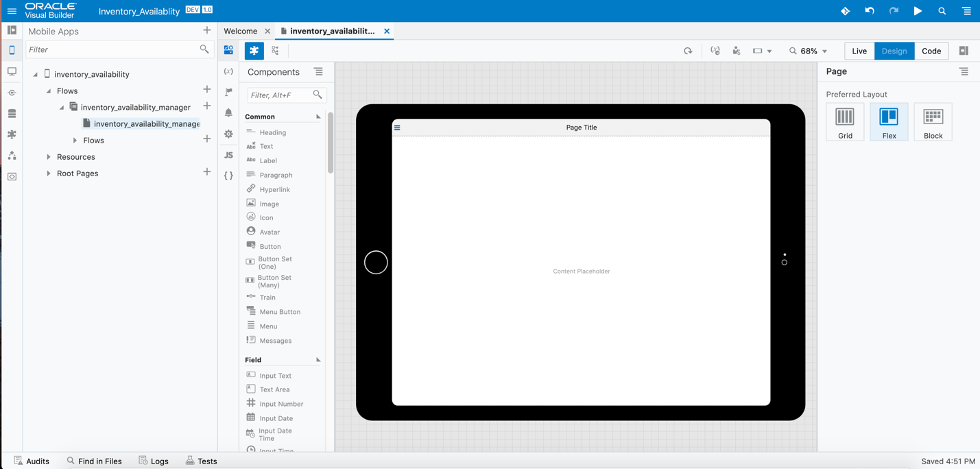Open page input parameters icon
Image resolution: width=980 pixels, height=469 pixels.
coord(715,51)
